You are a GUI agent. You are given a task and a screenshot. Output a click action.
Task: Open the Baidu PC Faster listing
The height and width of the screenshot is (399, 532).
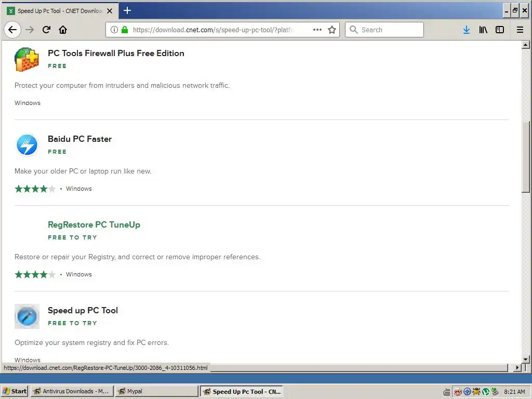tap(79, 139)
